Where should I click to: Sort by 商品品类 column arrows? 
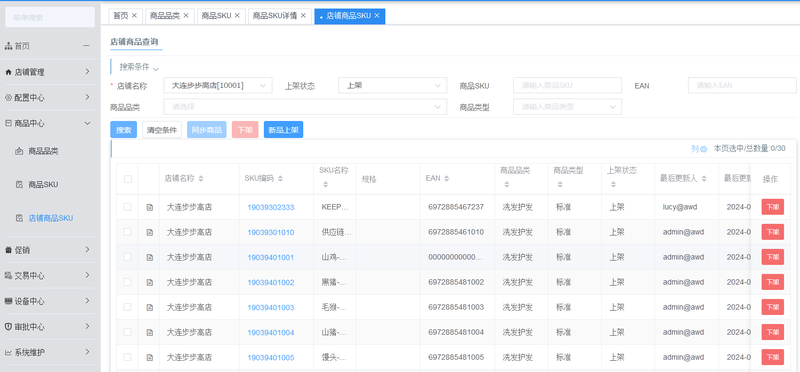coord(507,184)
